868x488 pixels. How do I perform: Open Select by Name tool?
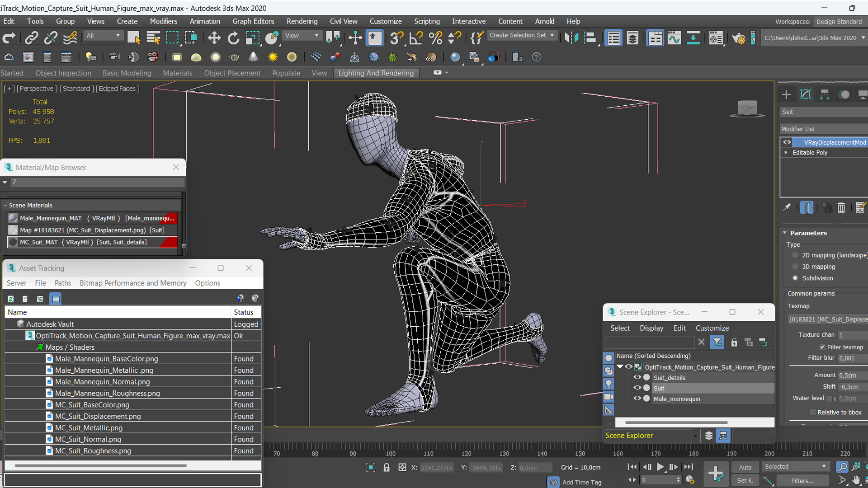pos(153,38)
